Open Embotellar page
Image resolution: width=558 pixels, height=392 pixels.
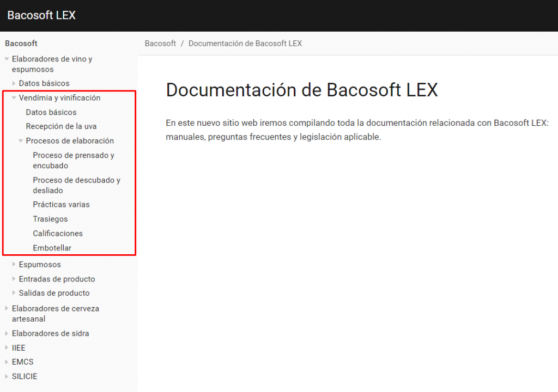point(52,248)
